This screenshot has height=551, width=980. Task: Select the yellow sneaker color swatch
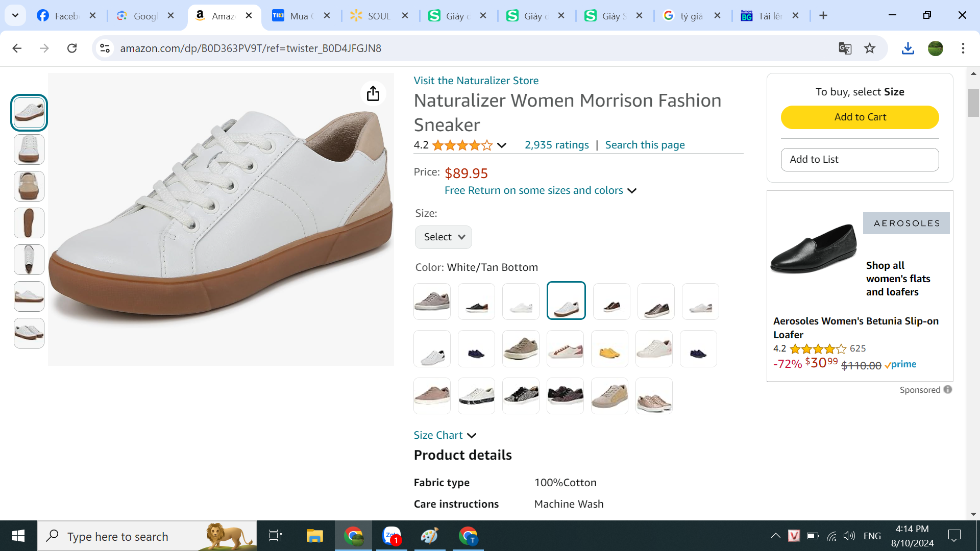(x=609, y=349)
